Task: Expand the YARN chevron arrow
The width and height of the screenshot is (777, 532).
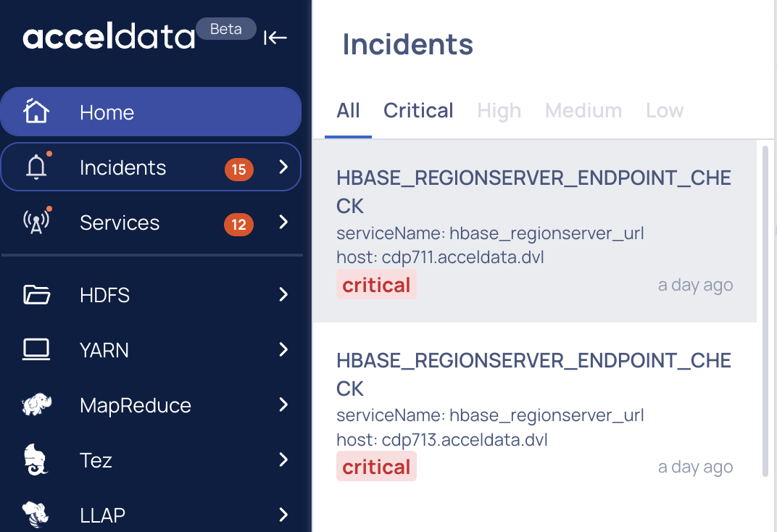Action: [283, 349]
